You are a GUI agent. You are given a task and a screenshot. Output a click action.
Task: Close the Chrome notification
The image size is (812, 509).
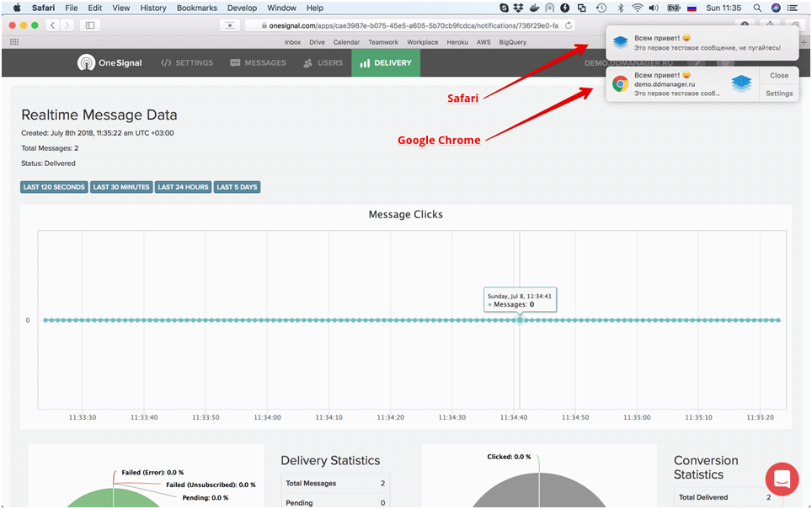tap(779, 76)
